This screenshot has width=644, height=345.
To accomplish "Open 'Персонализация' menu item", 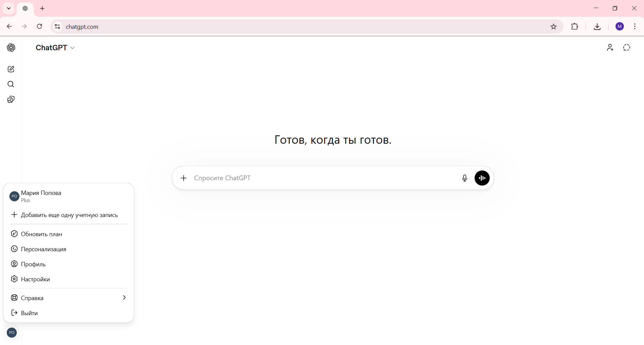I will [68, 249].
